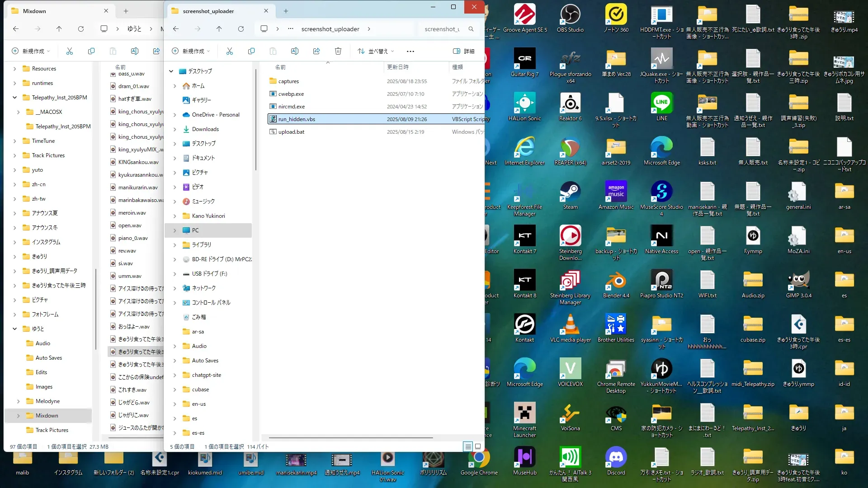Sort files by 更新日時 column header
The image size is (868, 488).
[398, 67]
